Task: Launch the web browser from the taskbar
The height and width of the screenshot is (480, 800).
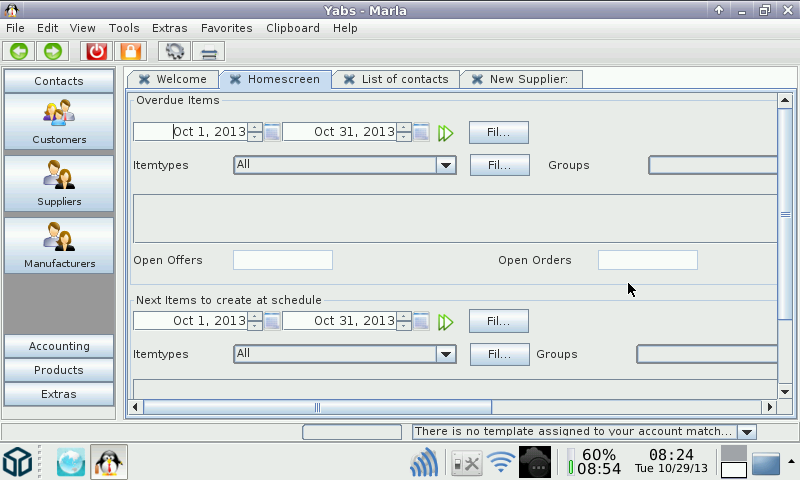Action: pos(71,462)
